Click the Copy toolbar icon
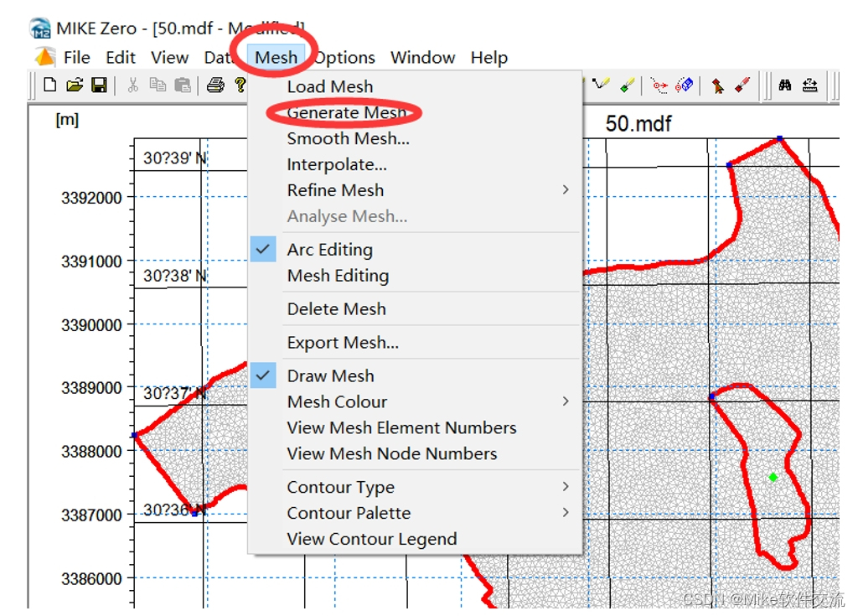The height and width of the screenshot is (616, 858). click(x=158, y=85)
